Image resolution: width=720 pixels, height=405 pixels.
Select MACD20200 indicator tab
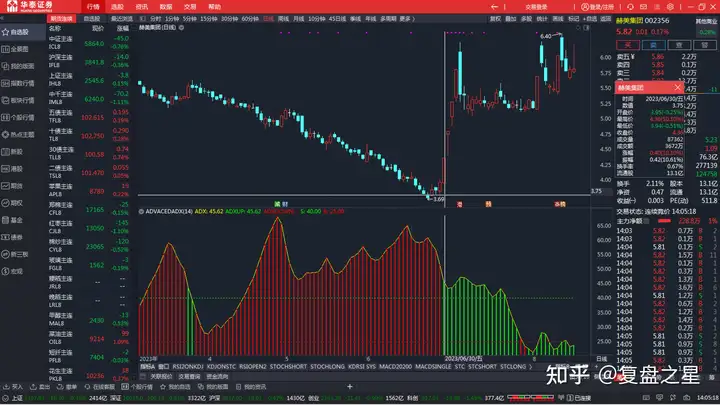(395, 366)
